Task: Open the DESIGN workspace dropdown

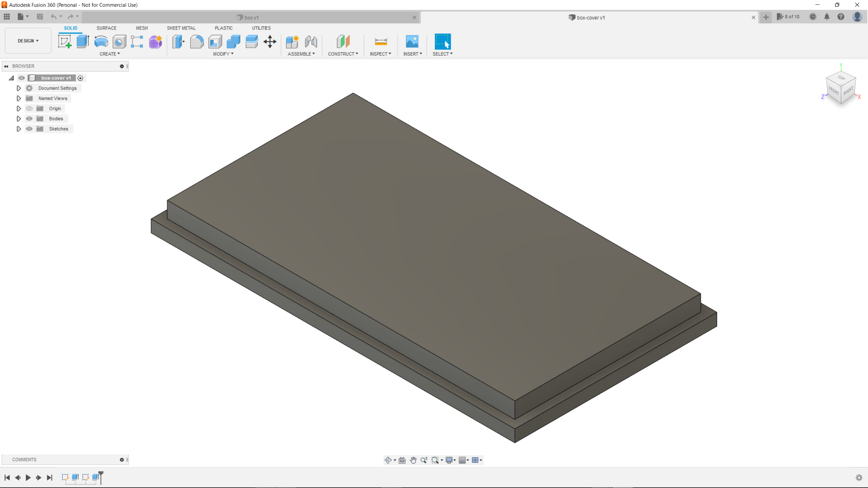Action: click(28, 41)
